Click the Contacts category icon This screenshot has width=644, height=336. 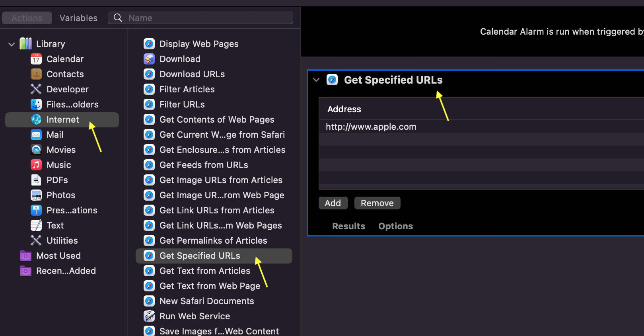click(36, 74)
